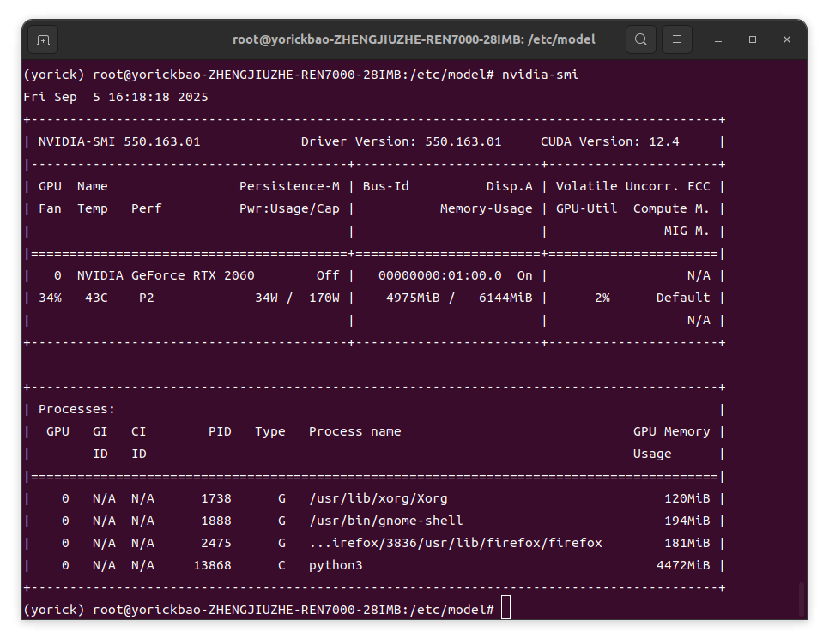Minimize the terminal window

(x=718, y=39)
